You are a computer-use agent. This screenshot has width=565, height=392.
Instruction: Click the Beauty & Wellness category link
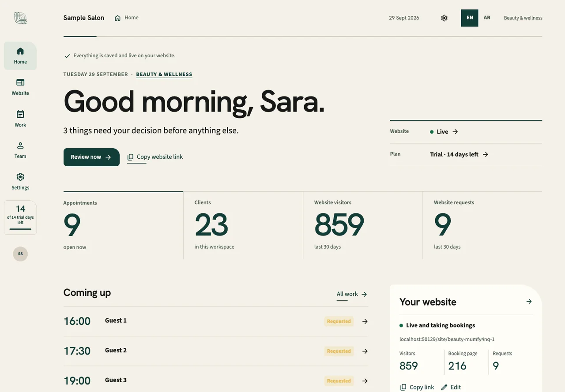(x=164, y=75)
